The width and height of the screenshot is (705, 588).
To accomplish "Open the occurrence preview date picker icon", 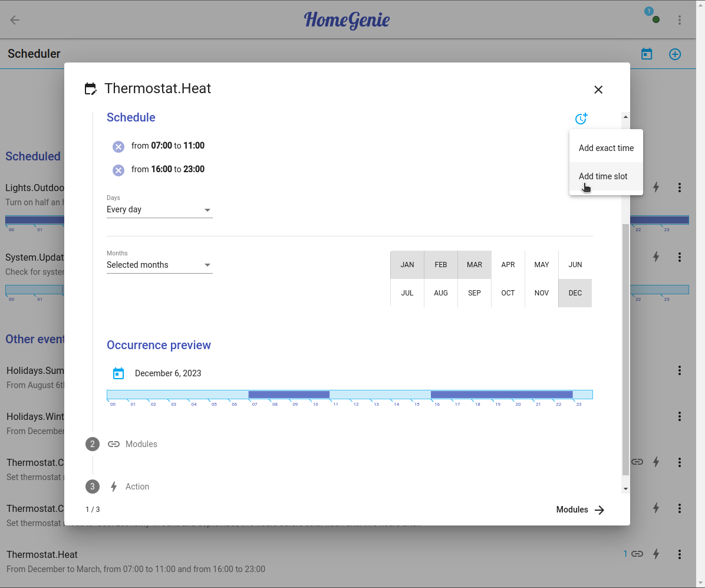I will [118, 373].
